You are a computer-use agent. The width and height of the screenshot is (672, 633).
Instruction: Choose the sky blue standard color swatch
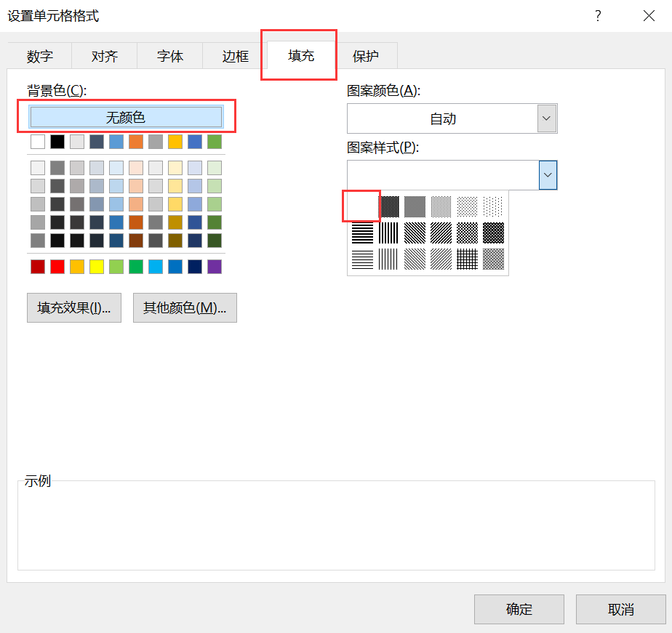156,267
